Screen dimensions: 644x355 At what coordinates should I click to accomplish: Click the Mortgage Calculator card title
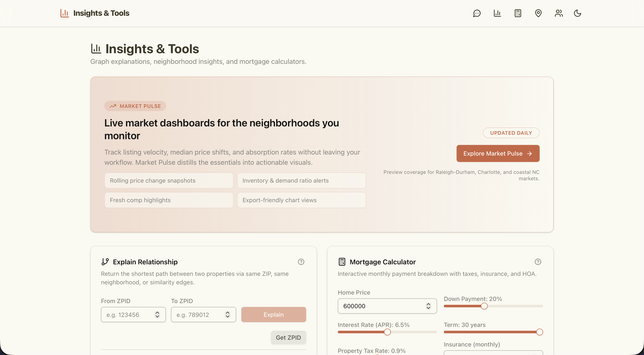click(x=382, y=262)
